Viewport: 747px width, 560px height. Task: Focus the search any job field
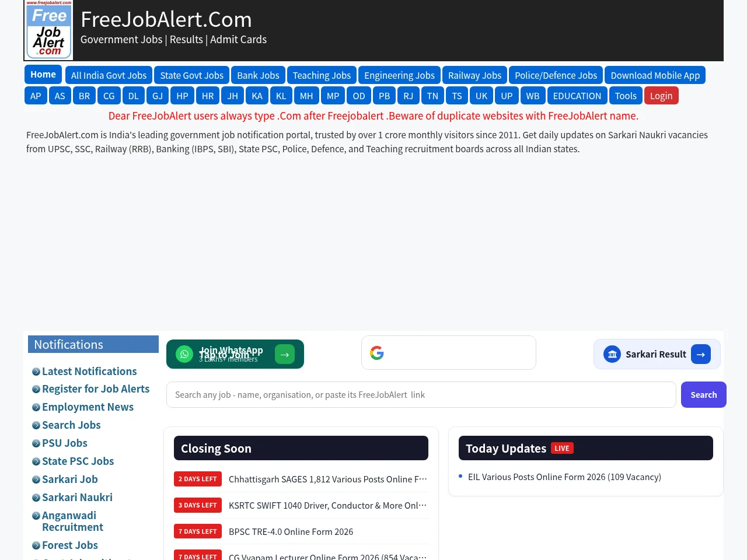coord(421,395)
